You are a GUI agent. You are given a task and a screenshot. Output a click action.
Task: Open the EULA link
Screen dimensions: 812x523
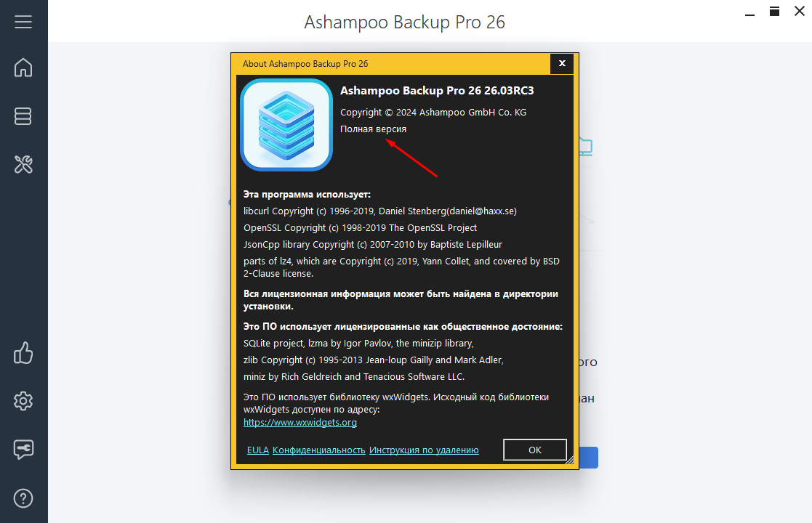pyautogui.click(x=258, y=450)
